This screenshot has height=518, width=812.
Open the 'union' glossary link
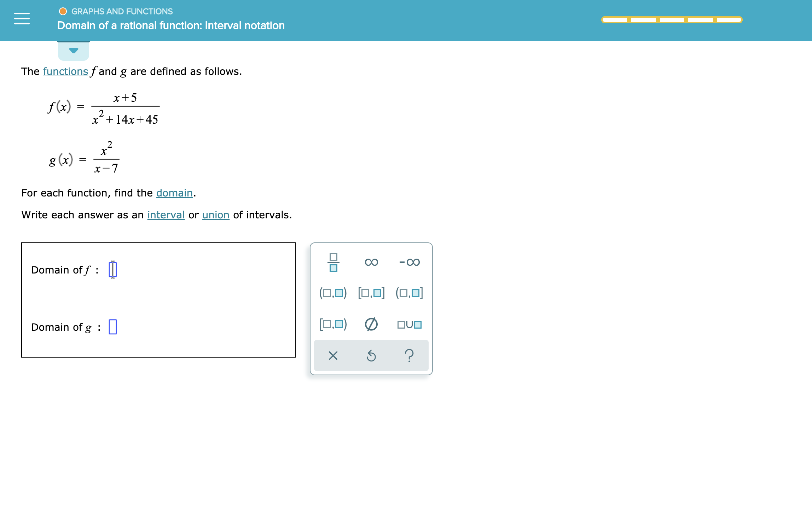(x=216, y=215)
